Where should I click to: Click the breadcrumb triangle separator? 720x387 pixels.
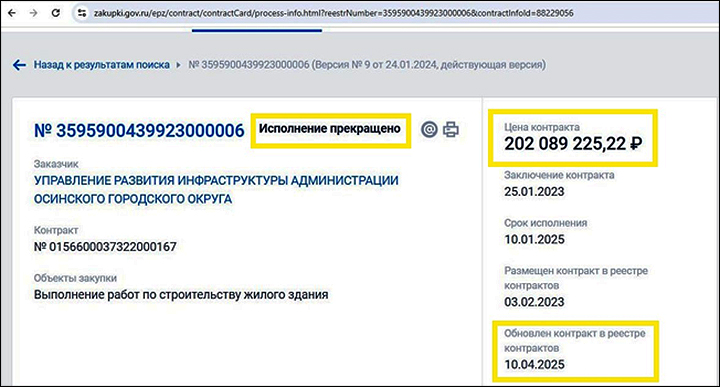pos(179,65)
